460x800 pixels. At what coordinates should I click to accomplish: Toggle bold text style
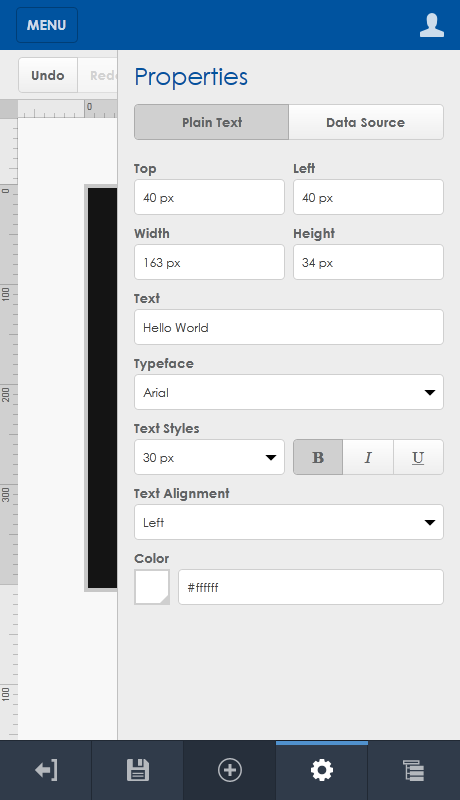coord(318,457)
